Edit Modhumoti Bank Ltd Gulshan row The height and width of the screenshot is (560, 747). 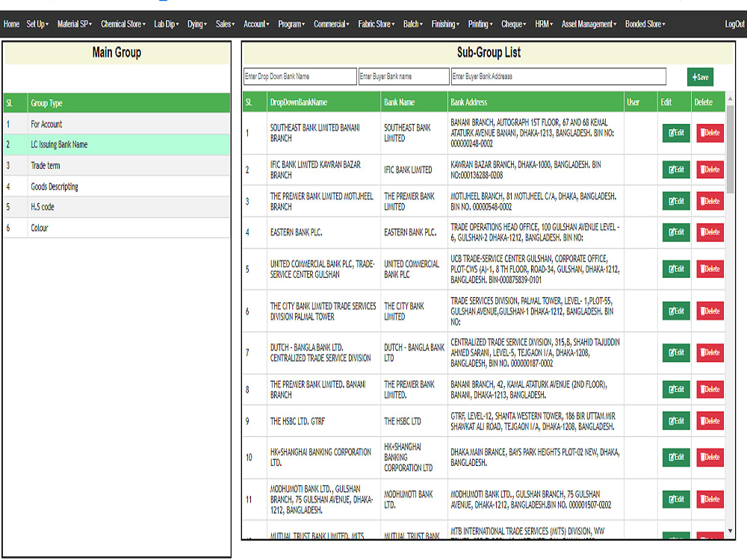(676, 500)
